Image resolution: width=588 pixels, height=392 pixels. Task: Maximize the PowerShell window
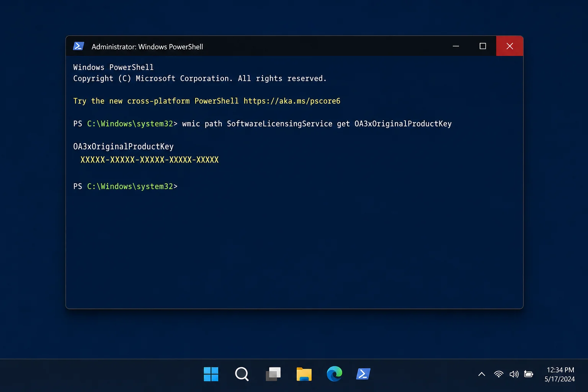[483, 46]
